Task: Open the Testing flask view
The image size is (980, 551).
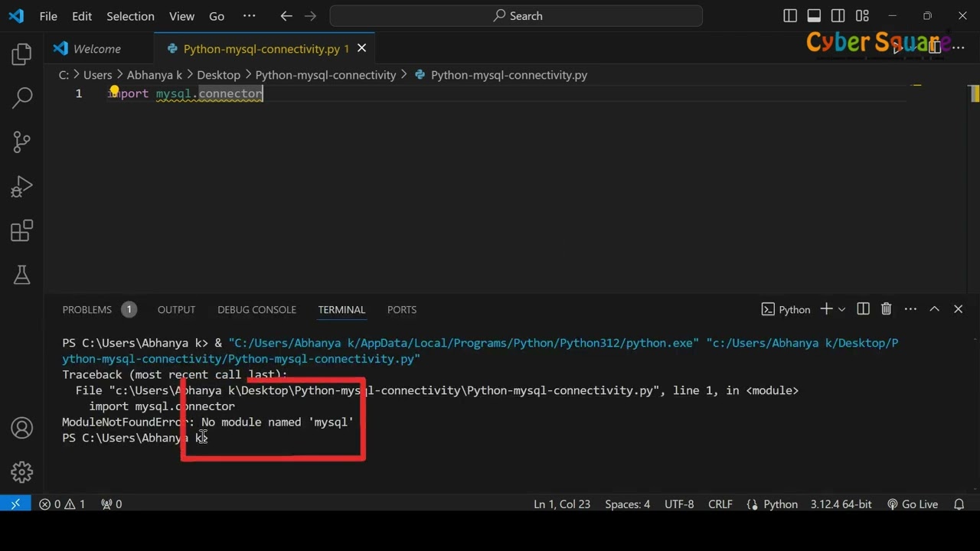Action: tap(21, 275)
